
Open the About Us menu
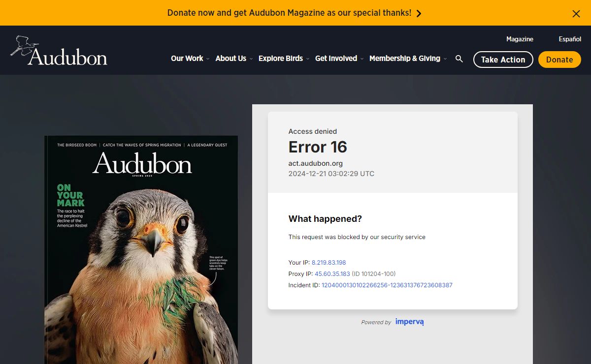pos(231,59)
